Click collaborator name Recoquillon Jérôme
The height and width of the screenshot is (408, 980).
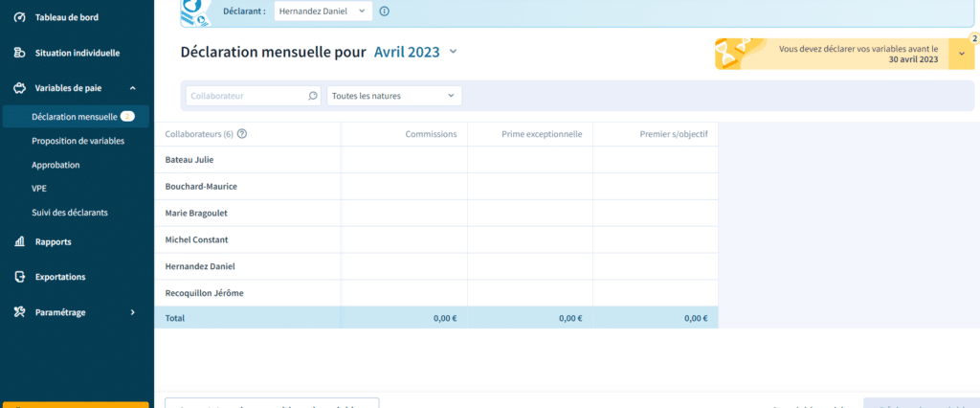pos(205,293)
